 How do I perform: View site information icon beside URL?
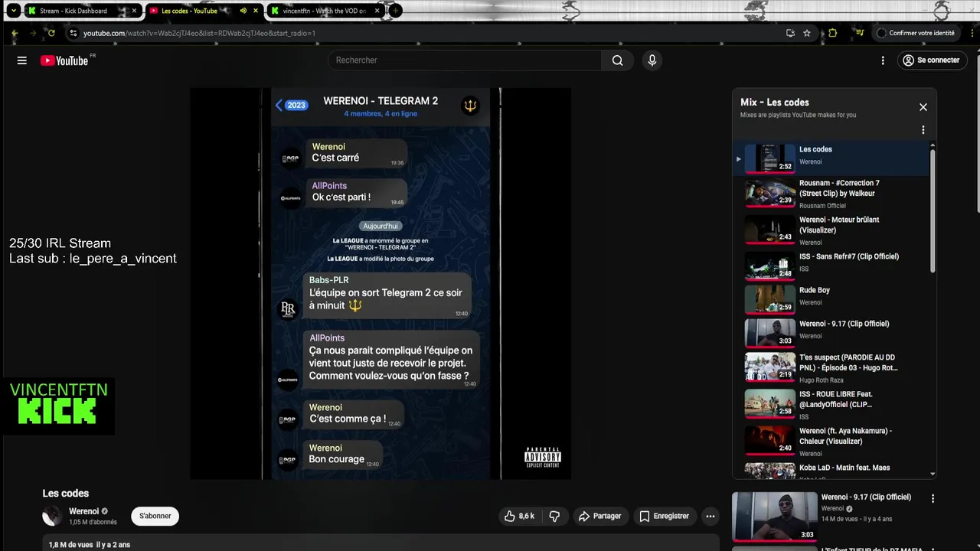[x=73, y=33]
